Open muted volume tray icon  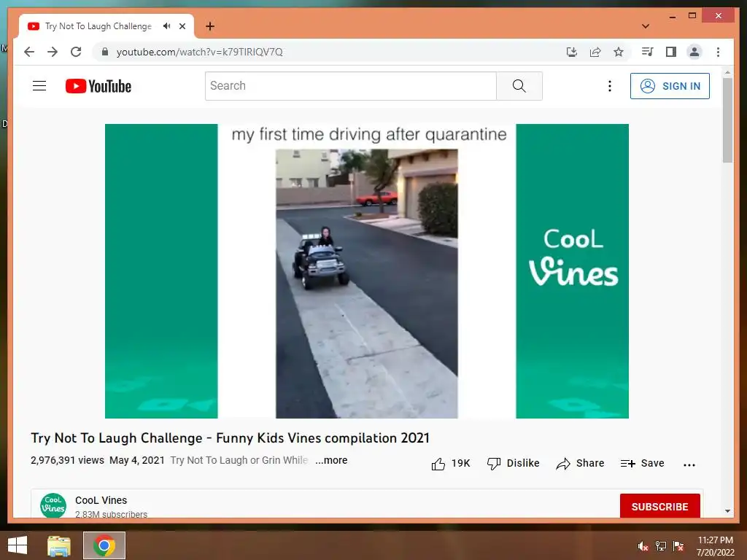point(643,546)
